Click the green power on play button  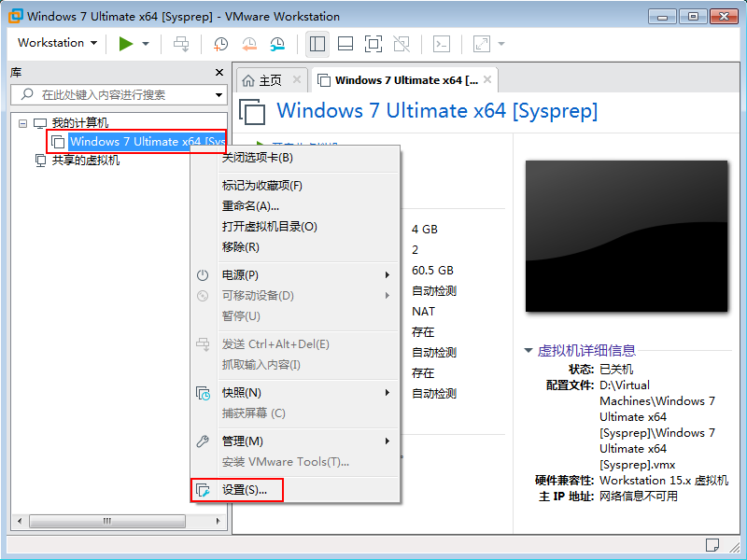126,44
